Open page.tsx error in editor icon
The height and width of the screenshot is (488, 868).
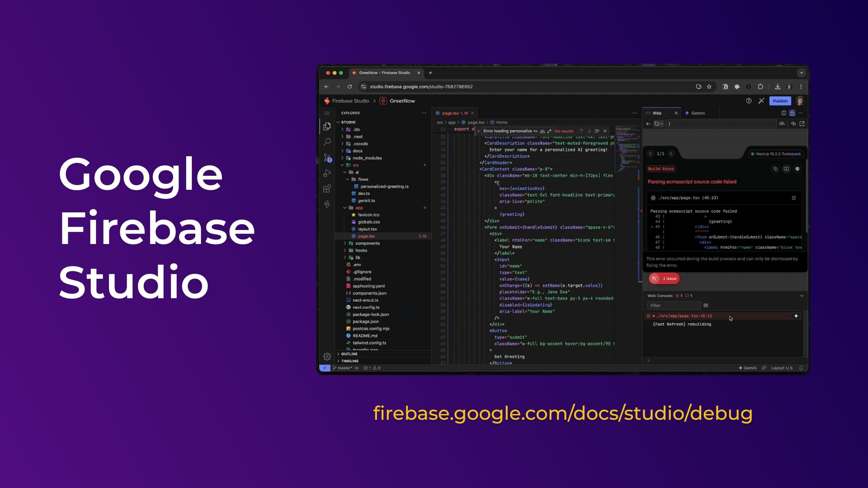pyautogui.click(x=793, y=198)
